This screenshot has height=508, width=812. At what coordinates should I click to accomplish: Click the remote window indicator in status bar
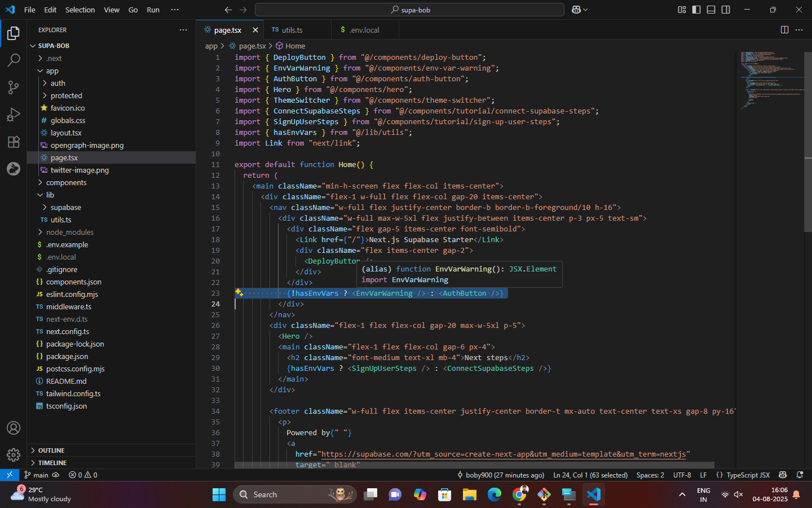pos(10,475)
